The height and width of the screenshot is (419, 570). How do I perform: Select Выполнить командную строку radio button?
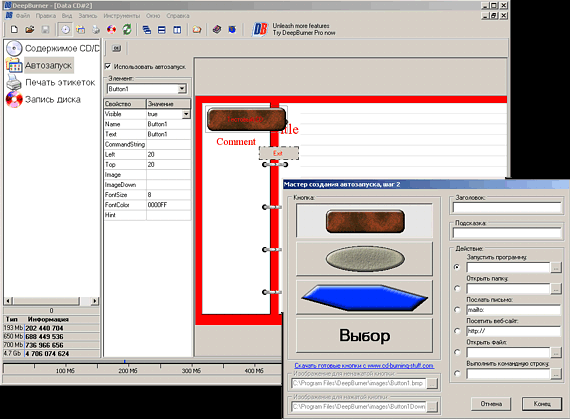point(457,374)
